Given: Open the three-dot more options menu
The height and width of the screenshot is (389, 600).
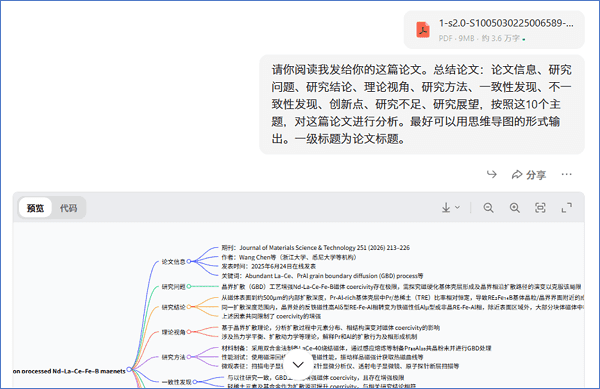Looking at the screenshot, I should tap(566, 174).
